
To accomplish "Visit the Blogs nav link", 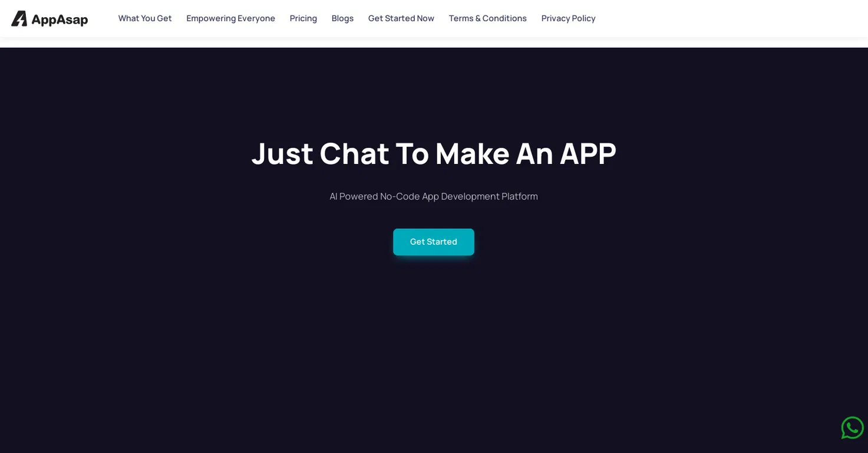I will click(342, 18).
